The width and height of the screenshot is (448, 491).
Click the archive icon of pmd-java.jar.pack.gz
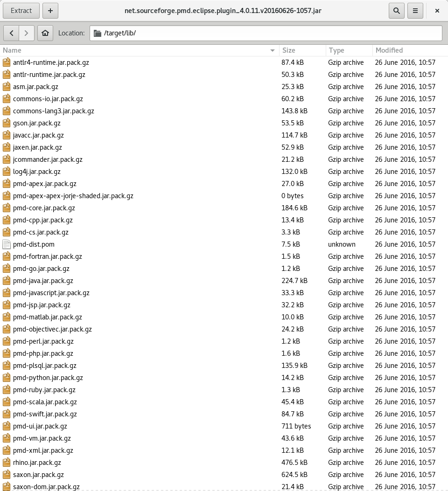coord(6,281)
